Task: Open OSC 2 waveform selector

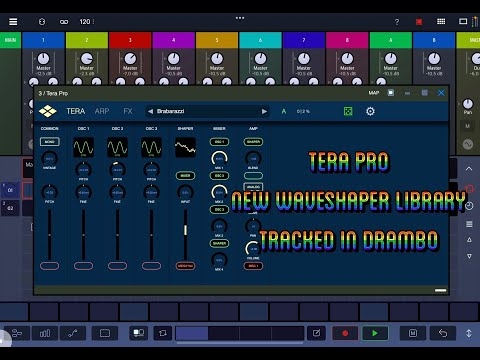Action: [117, 147]
